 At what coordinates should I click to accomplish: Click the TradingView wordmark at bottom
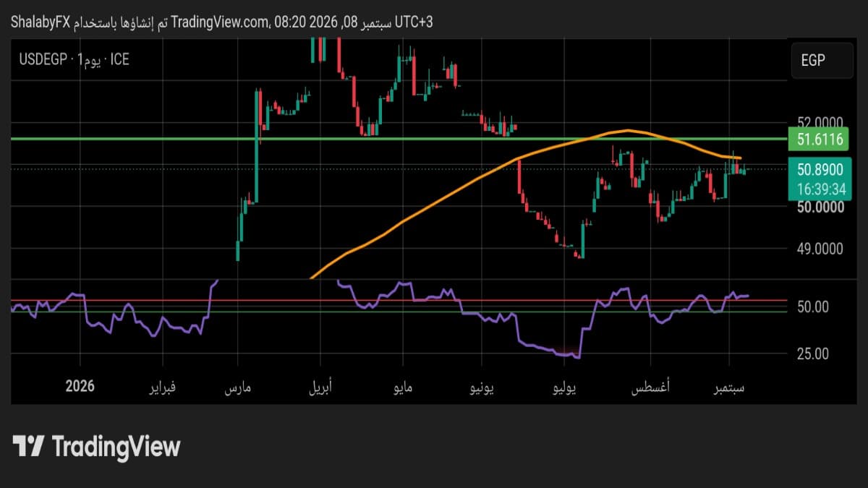tap(116, 447)
